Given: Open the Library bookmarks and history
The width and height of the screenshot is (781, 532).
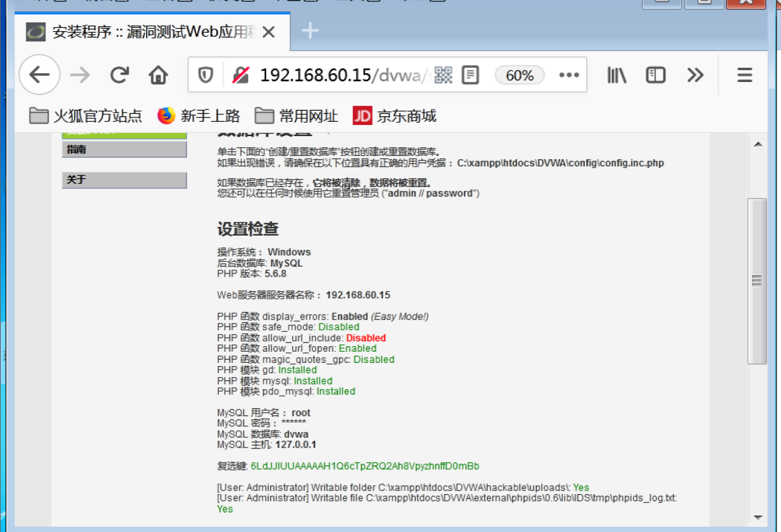Looking at the screenshot, I should click(617, 75).
